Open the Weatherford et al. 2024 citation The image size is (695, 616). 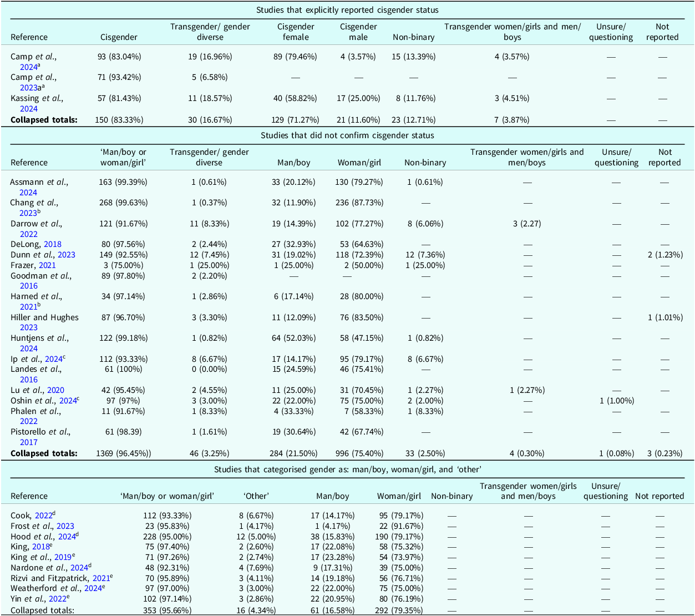(x=93, y=588)
